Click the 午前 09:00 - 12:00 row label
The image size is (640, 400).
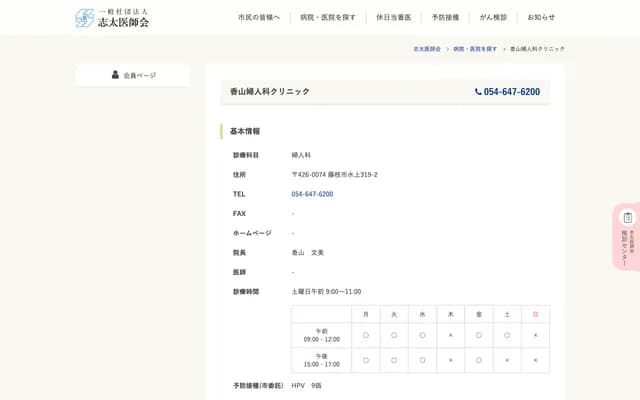click(322, 336)
